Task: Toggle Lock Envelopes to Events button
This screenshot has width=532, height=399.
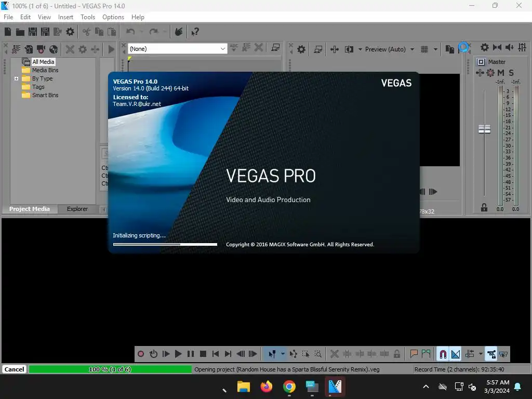Action: pyautogui.click(x=491, y=354)
